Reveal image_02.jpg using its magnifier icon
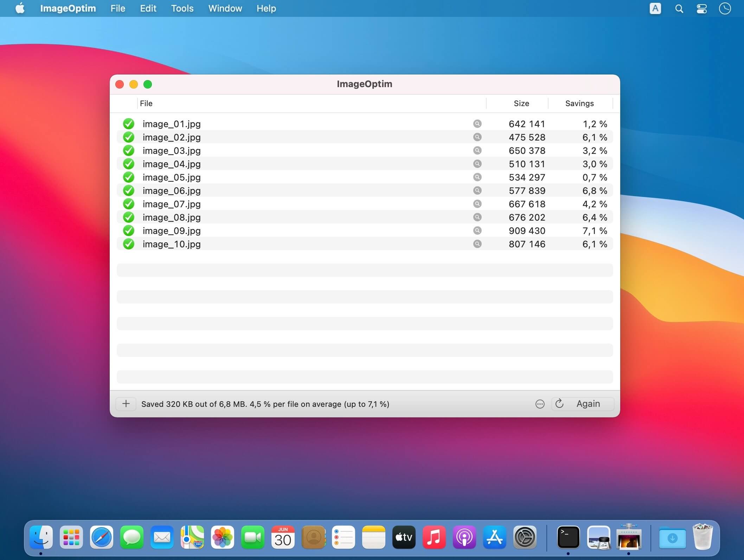This screenshot has height=560, width=744. [477, 137]
